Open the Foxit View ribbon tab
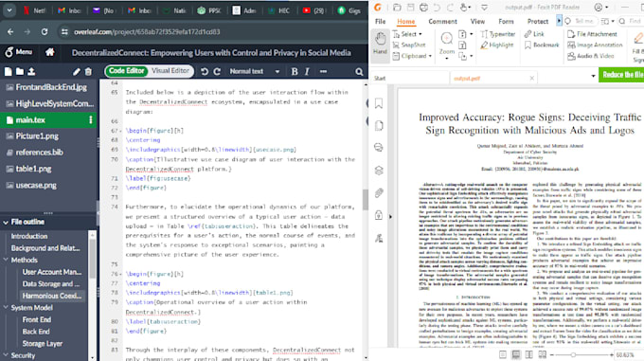Screen dimensions: 644x361 click(x=477, y=22)
